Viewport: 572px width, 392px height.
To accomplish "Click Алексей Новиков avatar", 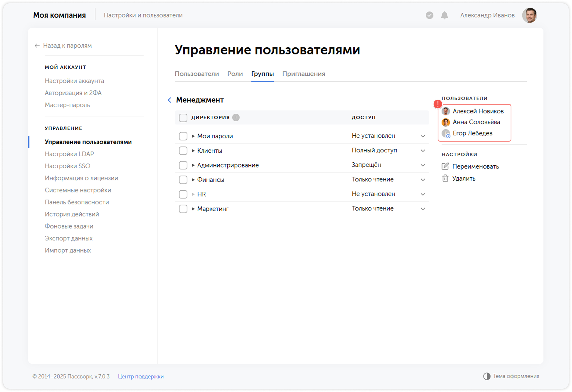I will coord(446,111).
